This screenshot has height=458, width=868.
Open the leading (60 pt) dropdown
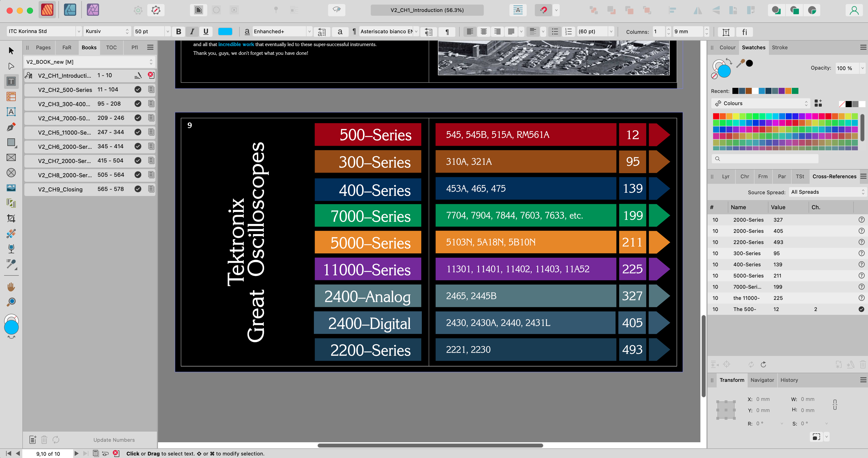(611, 31)
